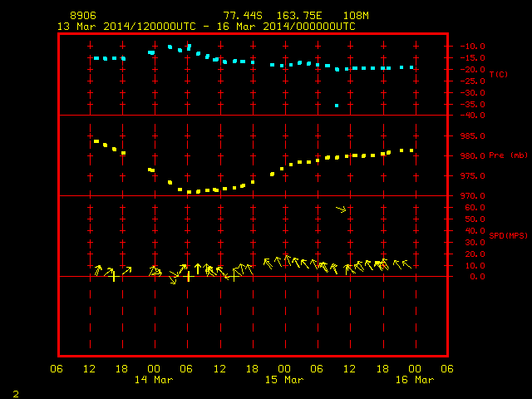Click the 970.0 pressure scale value
Screen dimensions: 532x399
coord(472,196)
